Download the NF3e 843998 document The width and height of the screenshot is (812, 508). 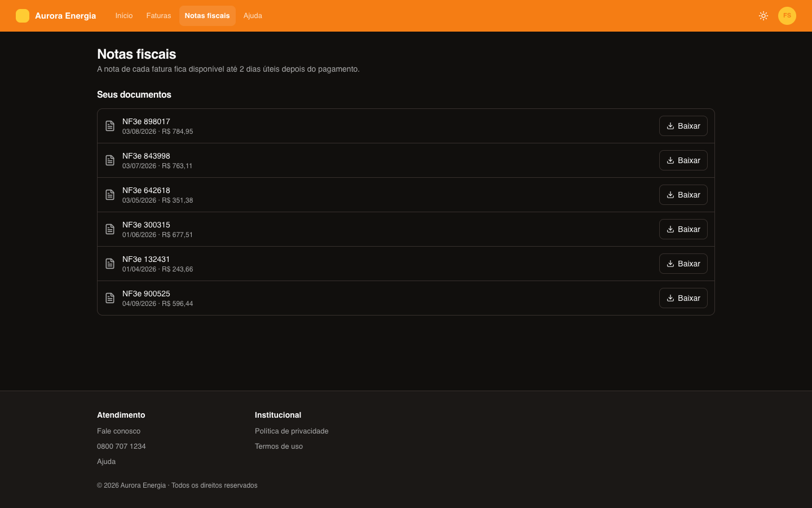coord(683,160)
